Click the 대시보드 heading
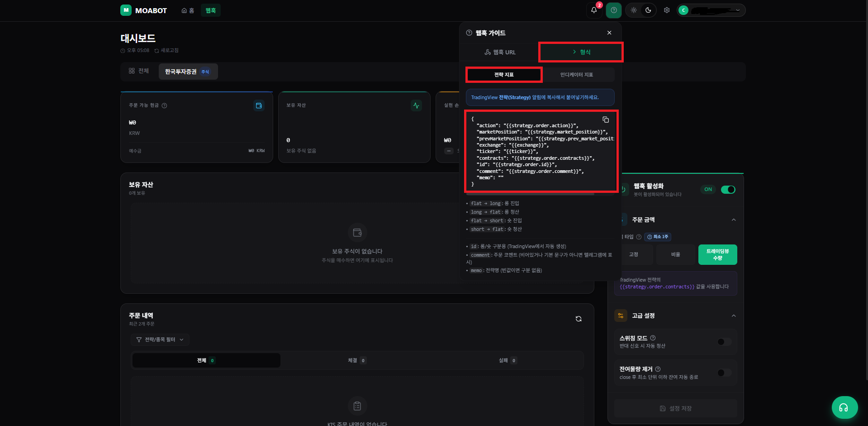Image resolution: width=868 pixels, height=426 pixels. (x=138, y=38)
